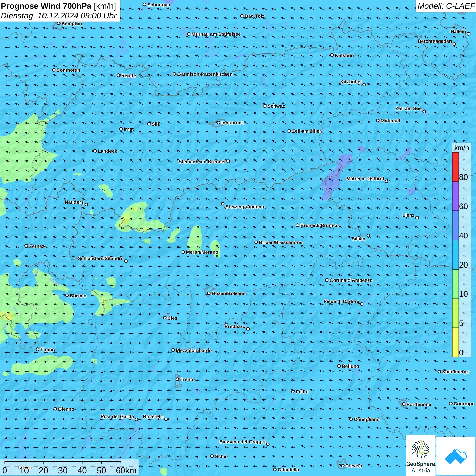Screen dimensions: 476x476
Task: Click the yellow 0 km/h legend color
Action: tap(455, 342)
